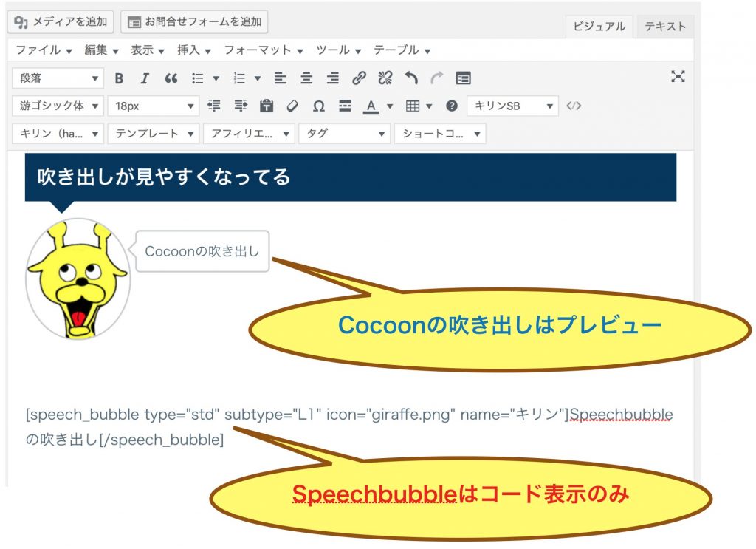Screen dimensions: 756x549
Task: Click the メディアを追加 button
Action: tap(59, 22)
